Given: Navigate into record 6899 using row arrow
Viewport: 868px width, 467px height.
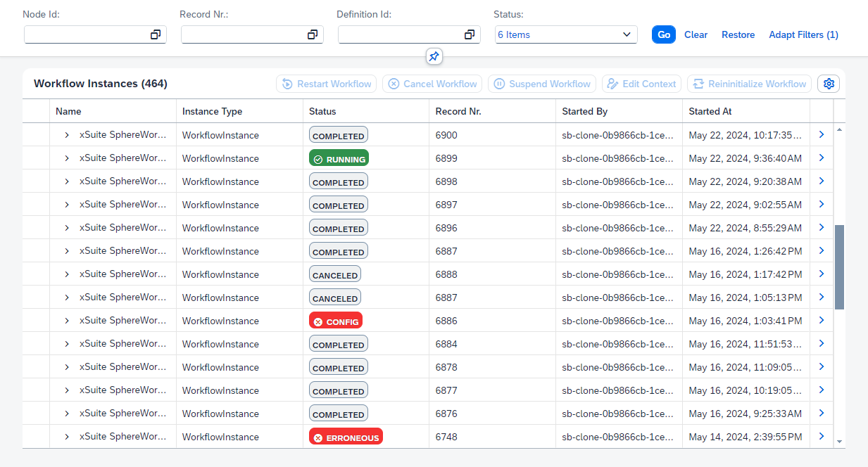Looking at the screenshot, I should coord(821,158).
